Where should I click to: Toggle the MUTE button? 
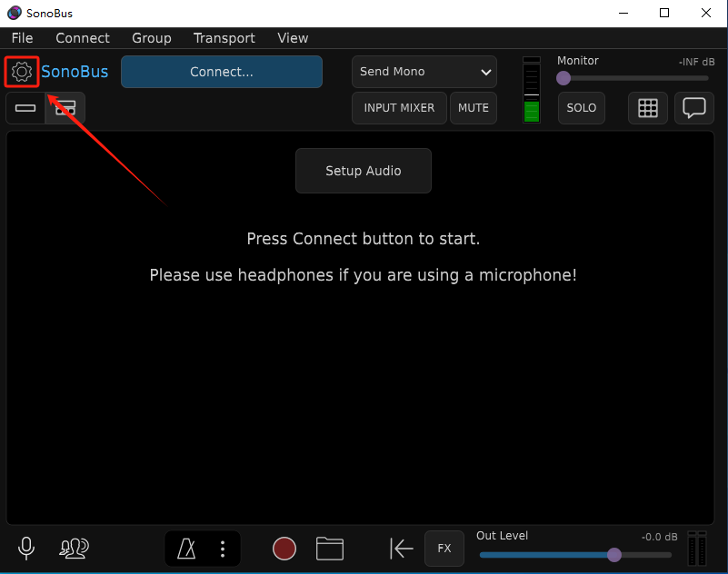(x=473, y=107)
